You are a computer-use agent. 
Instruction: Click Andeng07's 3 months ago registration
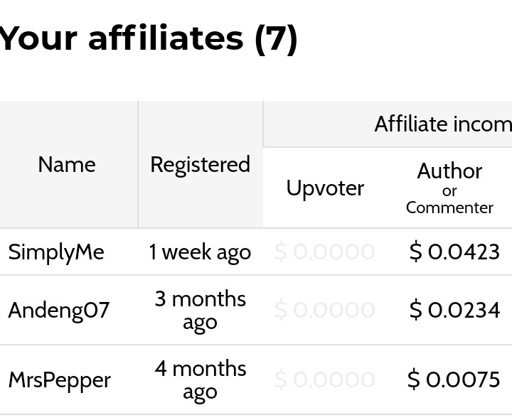[200, 310]
